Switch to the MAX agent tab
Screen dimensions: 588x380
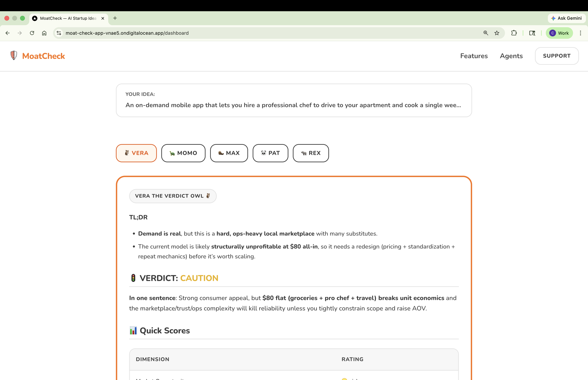(229, 153)
